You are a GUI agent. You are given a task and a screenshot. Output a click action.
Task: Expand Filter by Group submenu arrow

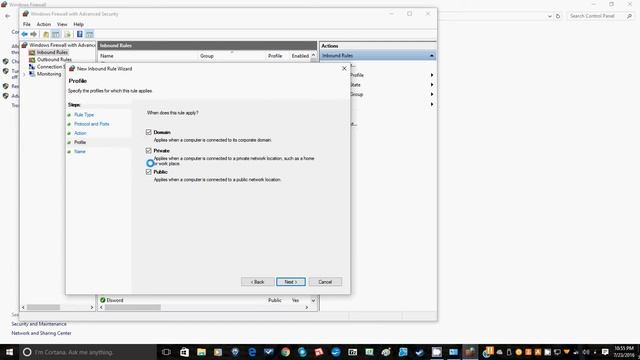coord(432,94)
